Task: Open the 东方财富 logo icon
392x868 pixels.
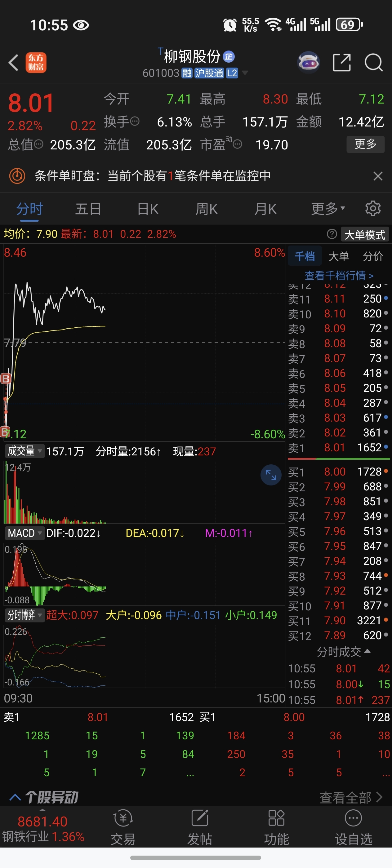Action: (x=36, y=63)
